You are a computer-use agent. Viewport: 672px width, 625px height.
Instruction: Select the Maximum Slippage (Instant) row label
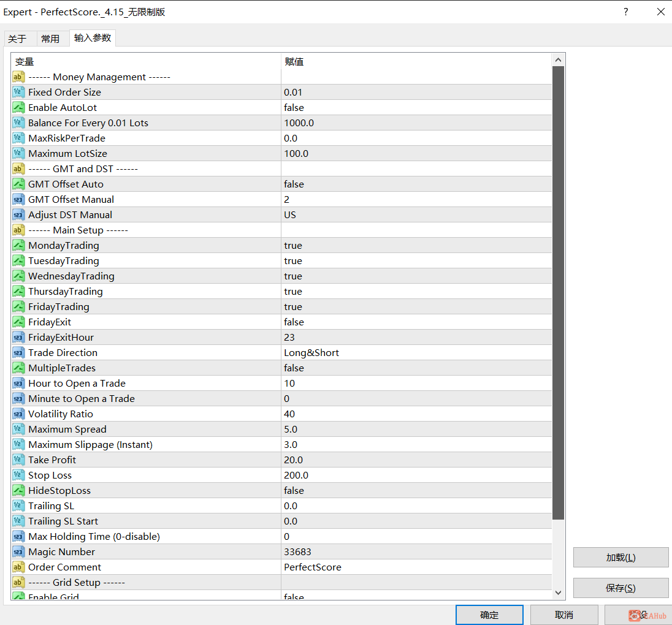(x=90, y=445)
